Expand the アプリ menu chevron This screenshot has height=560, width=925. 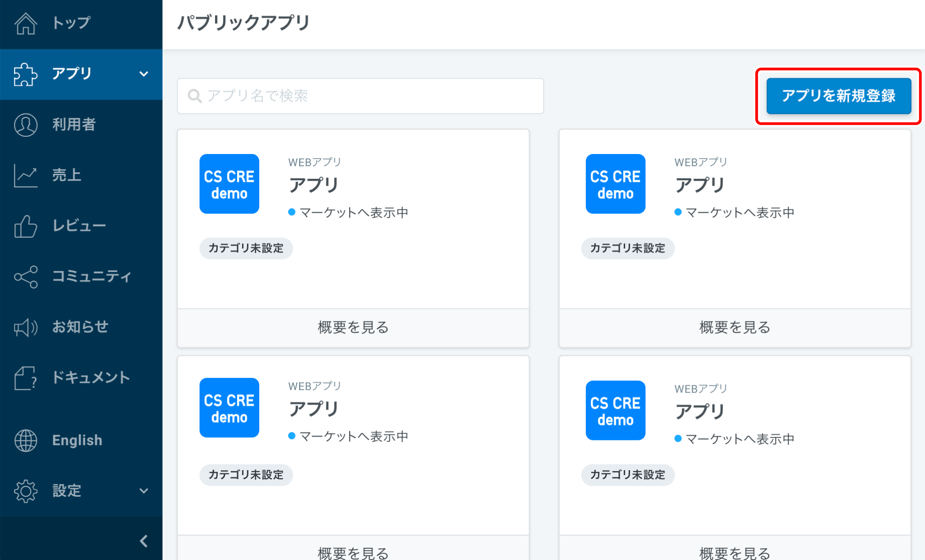click(x=144, y=74)
